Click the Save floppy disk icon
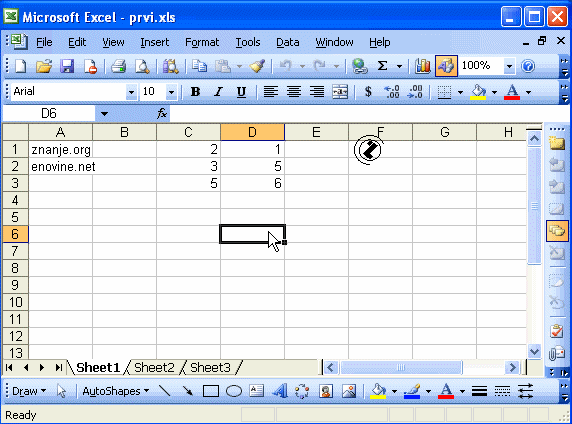 (x=67, y=66)
